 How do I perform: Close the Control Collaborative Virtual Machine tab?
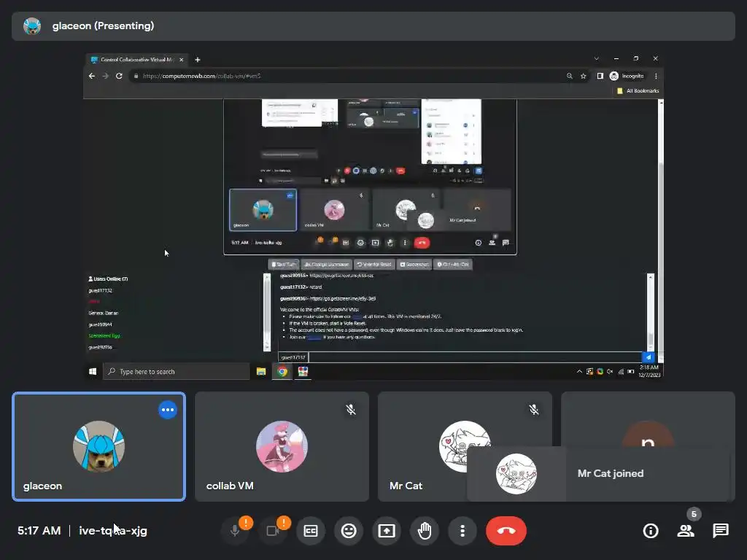(x=182, y=60)
